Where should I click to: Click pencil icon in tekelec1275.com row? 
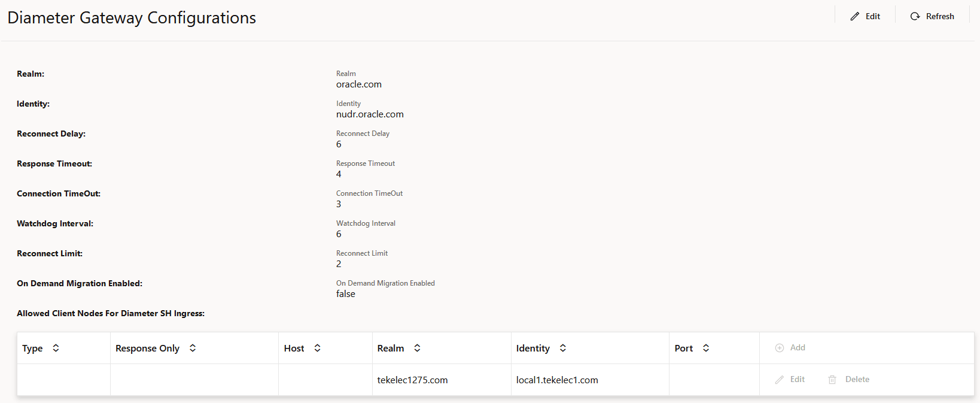click(780, 380)
